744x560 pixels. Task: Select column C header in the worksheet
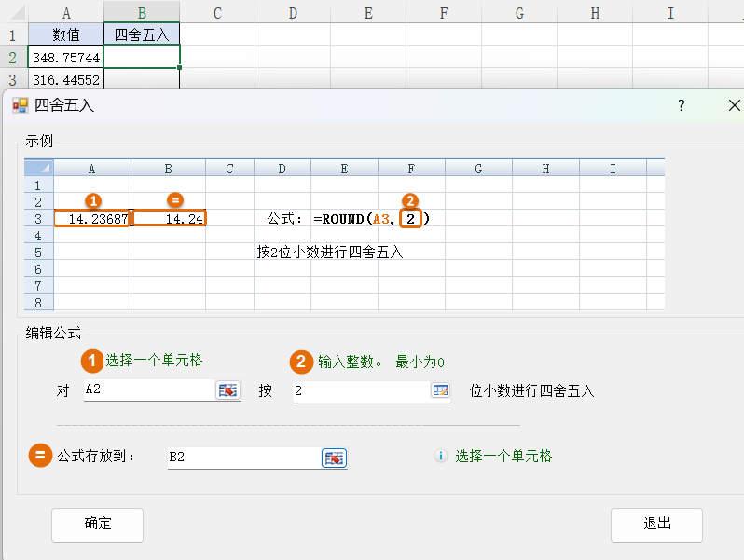click(216, 12)
